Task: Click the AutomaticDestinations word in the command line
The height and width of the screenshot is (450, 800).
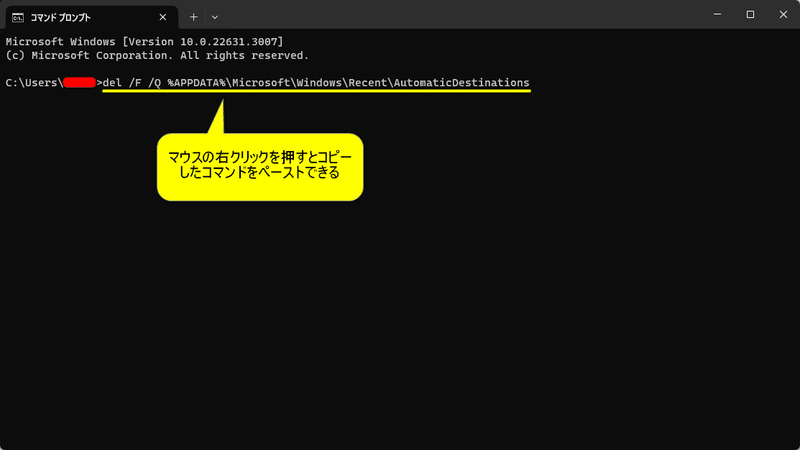Action: click(461, 83)
